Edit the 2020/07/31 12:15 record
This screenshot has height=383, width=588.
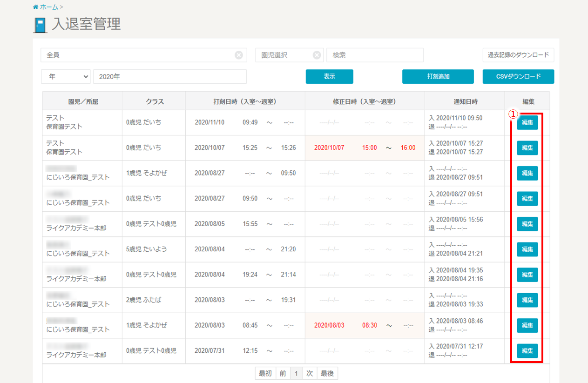[527, 350]
